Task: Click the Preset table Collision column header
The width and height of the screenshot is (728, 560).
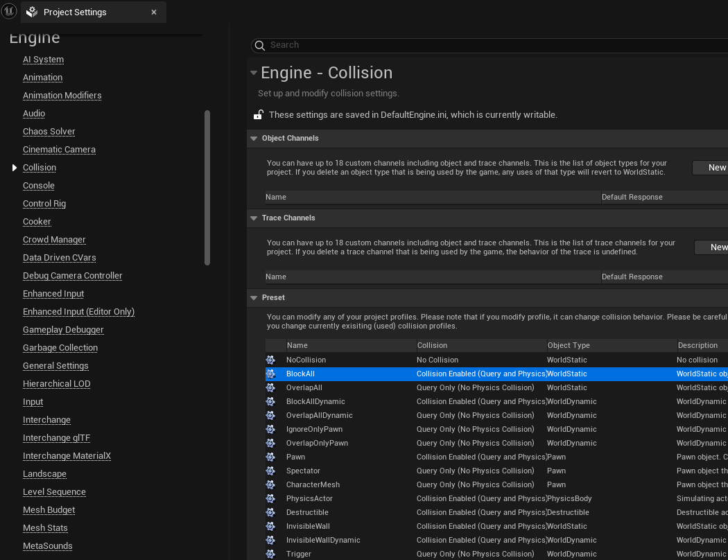Action: coord(481,346)
